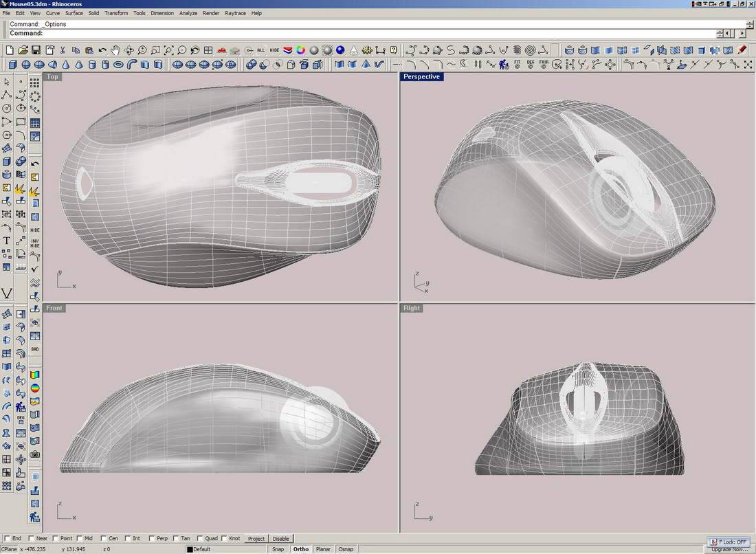Viewport: 756px width, 554px height.
Task: Click the car-shaped shade icon
Action: (x=221, y=50)
